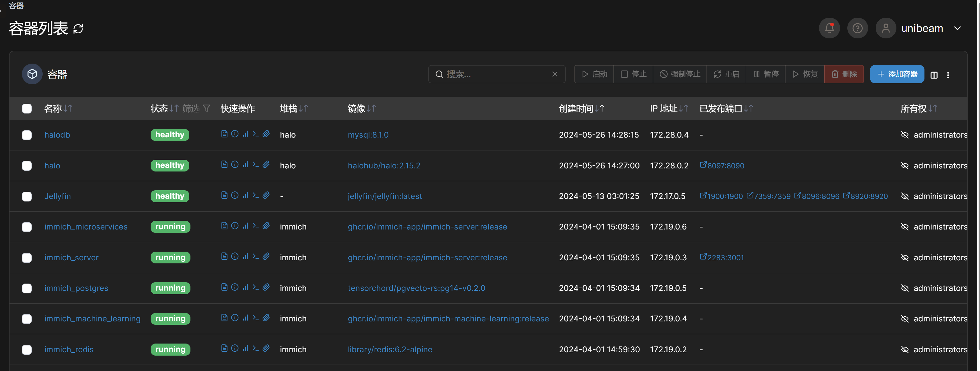
Task: Sort table by 镜像 column
Action: (x=362, y=109)
